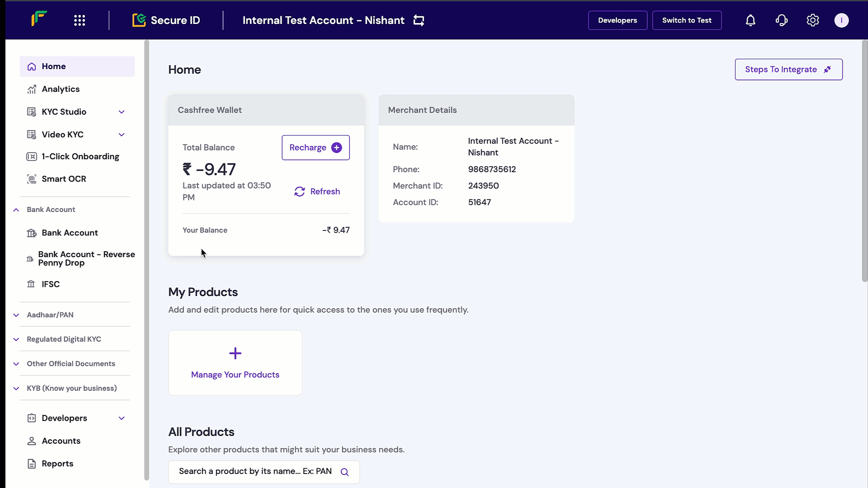Expand the KYC Studio submenu chevron
The height and width of the screenshot is (488, 868).
tap(122, 112)
